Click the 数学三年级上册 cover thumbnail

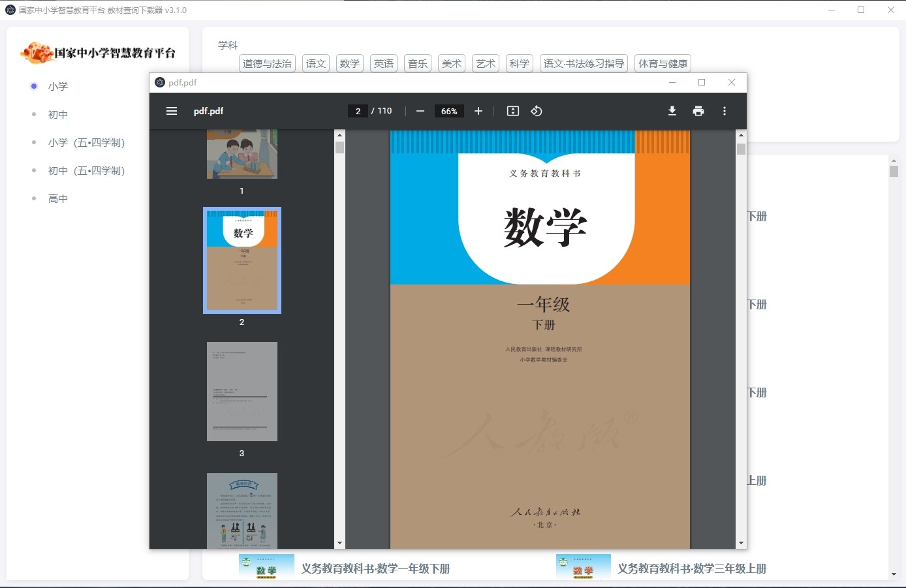pos(584,566)
